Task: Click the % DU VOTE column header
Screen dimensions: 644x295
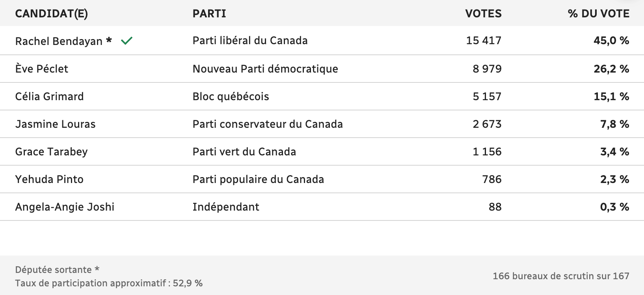Action: (598, 13)
